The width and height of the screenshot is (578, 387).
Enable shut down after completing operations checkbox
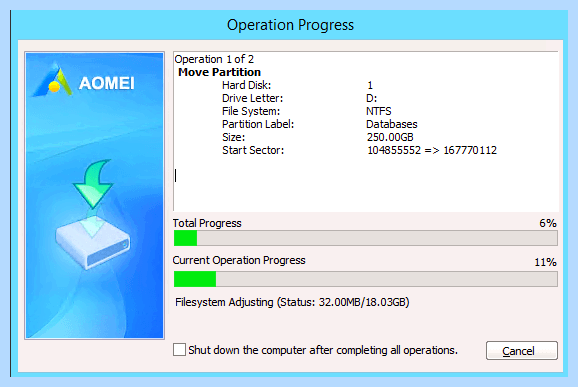179,349
